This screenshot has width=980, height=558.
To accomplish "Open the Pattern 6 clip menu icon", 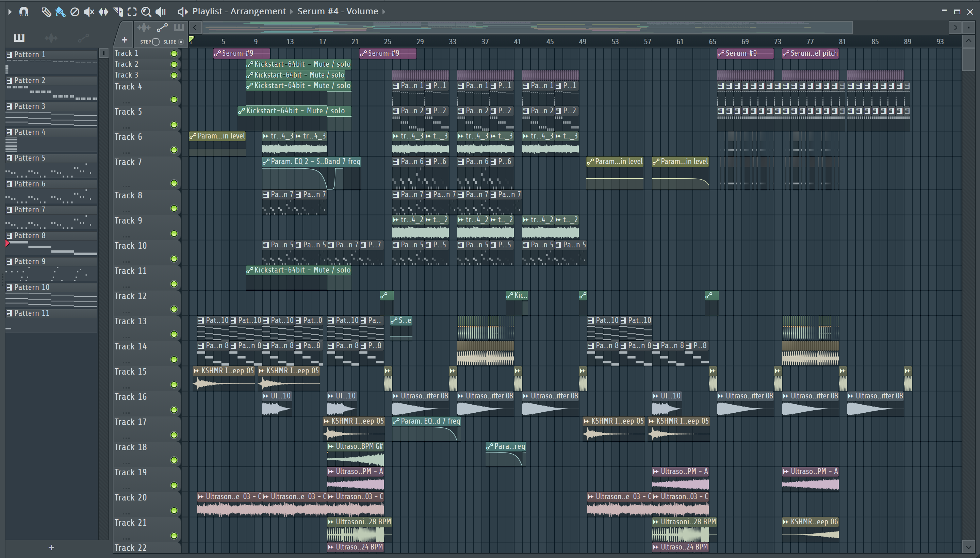I will coord(10,184).
